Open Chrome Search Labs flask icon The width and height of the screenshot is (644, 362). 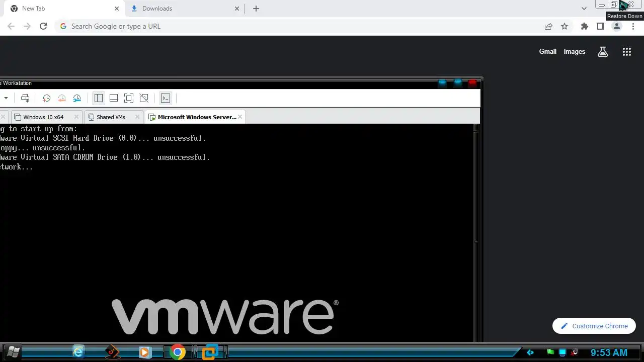click(x=603, y=51)
